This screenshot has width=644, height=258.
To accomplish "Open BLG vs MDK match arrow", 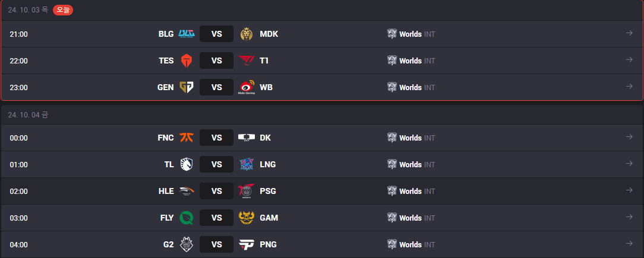I will [629, 33].
